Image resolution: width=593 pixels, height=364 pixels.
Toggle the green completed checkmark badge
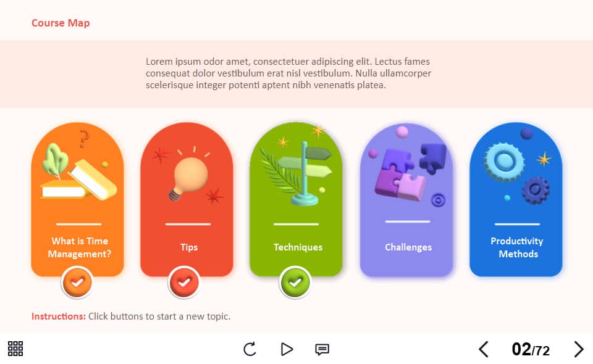295,283
